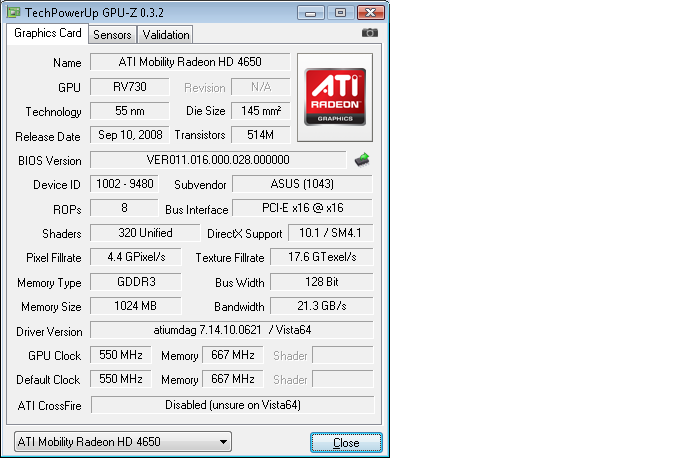Image resolution: width=683 pixels, height=458 pixels.
Task: Switch to the Graphics Card tab
Action: (x=47, y=33)
